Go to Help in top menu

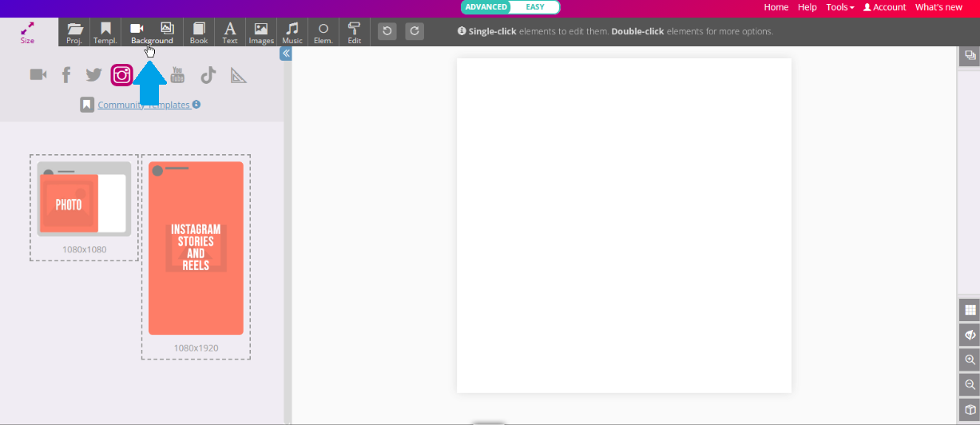tap(807, 7)
